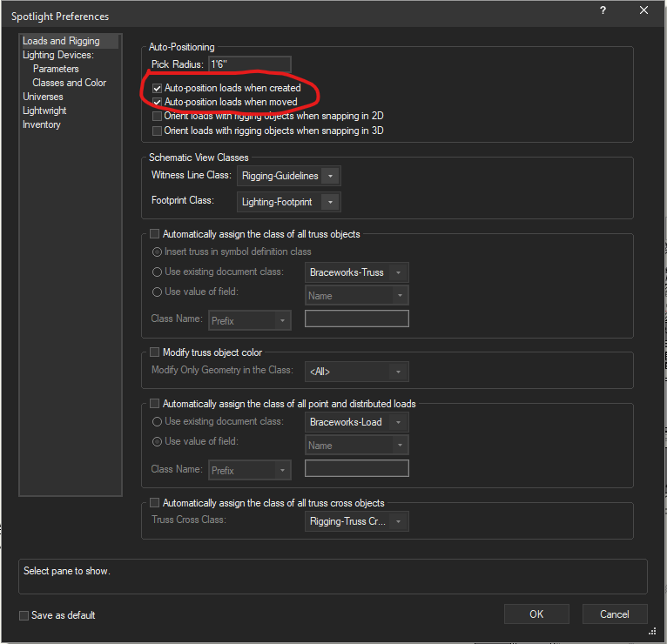Enable orient loads when snapping in 2D

(157, 116)
